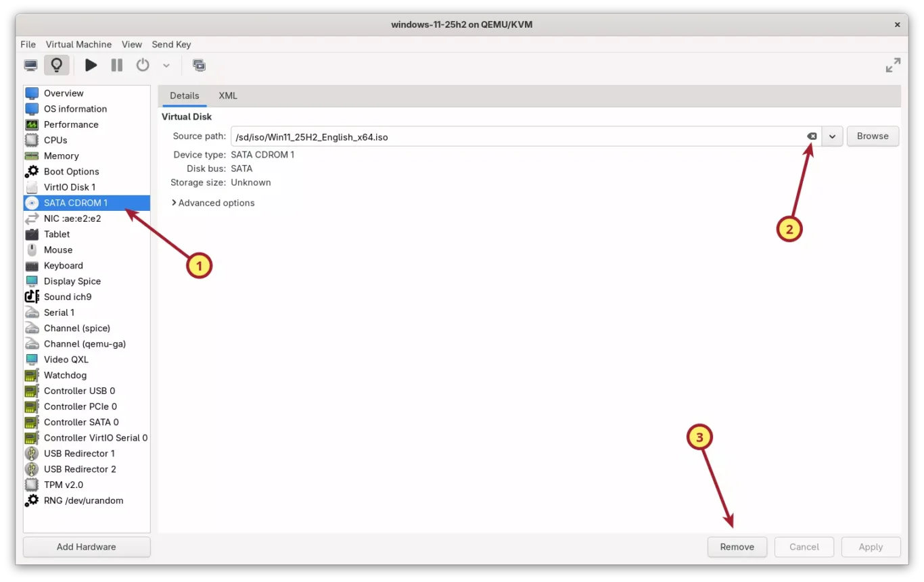Select Mouse device entry

click(87, 249)
